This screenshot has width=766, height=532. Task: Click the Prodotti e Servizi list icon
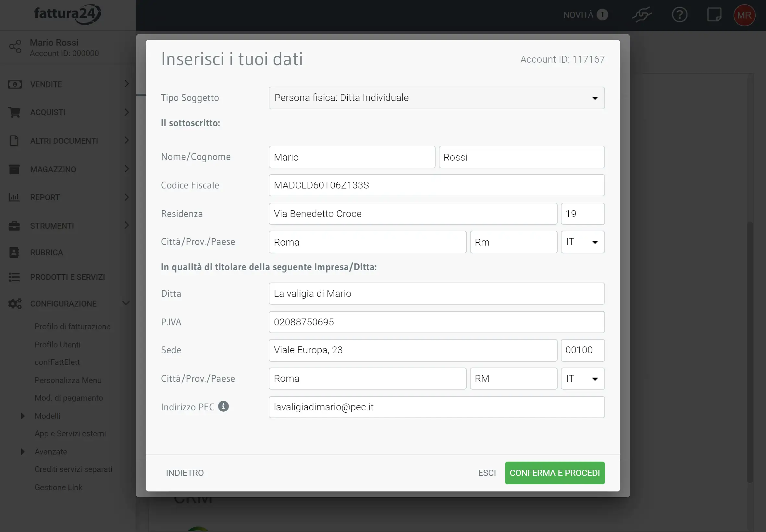(x=14, y=277)
